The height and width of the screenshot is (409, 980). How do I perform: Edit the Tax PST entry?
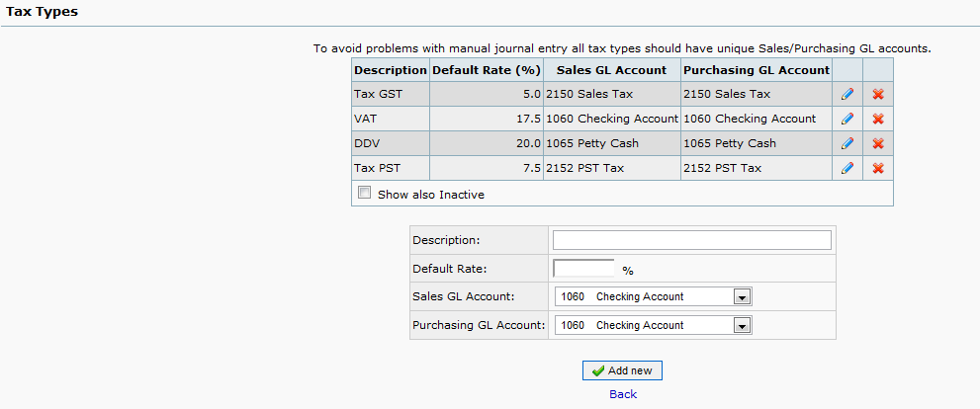[x=846, y=168]
